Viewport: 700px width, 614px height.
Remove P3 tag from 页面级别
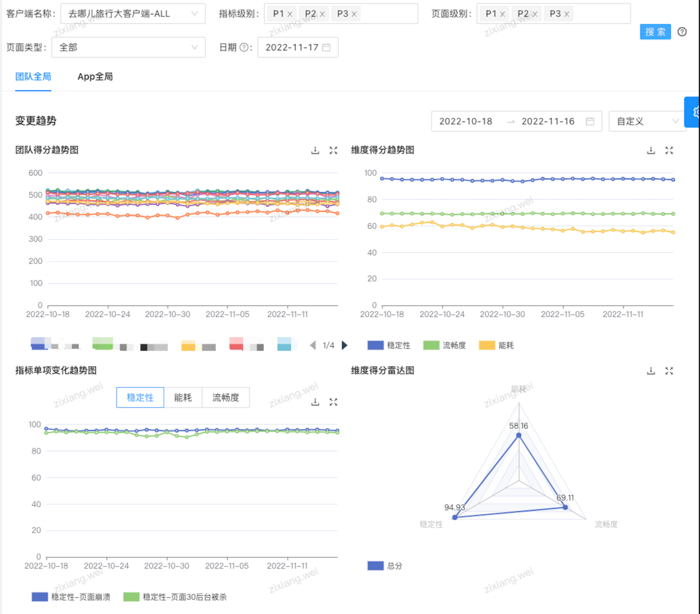(x=566, y=14)
